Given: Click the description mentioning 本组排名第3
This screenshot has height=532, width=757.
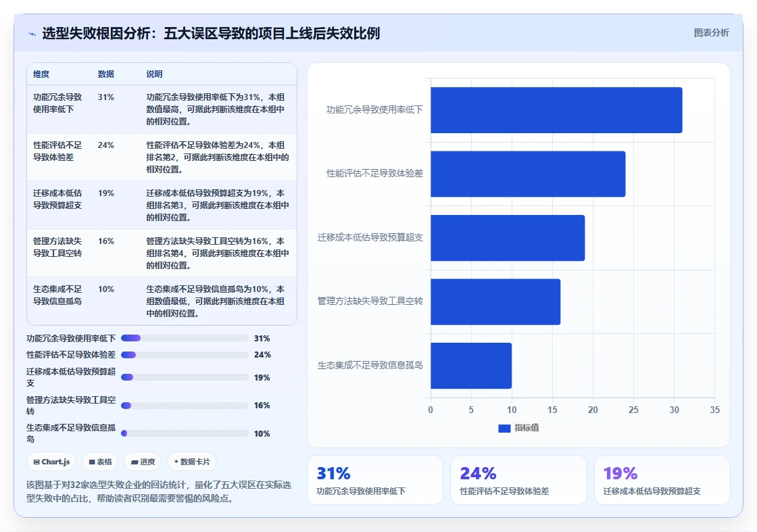Looking at the screenshot, I should click(217, 205).
